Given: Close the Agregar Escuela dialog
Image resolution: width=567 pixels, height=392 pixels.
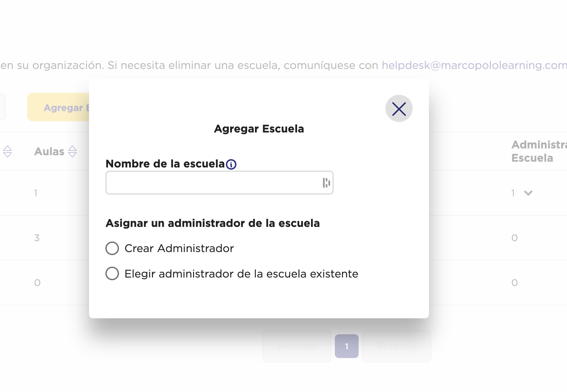Looking at the screenshot, I should coord(399,108).
